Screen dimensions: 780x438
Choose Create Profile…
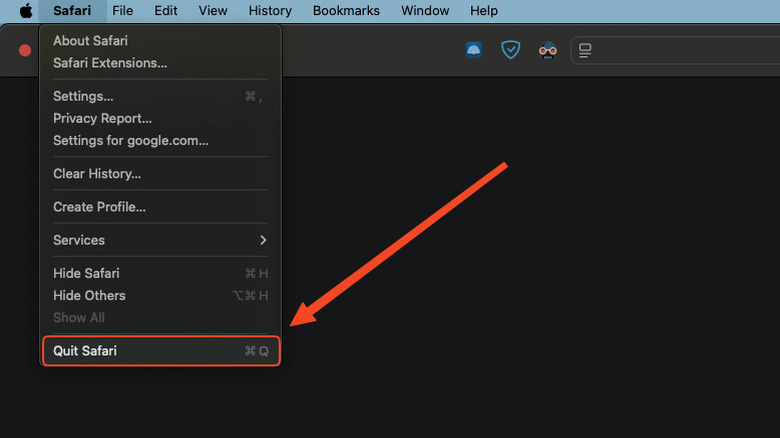pos(160,207)
